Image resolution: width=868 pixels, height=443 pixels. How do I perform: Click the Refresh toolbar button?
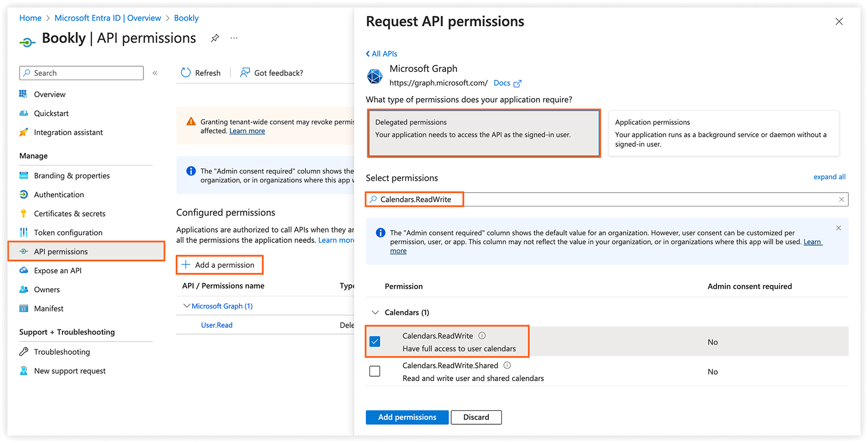200,73
